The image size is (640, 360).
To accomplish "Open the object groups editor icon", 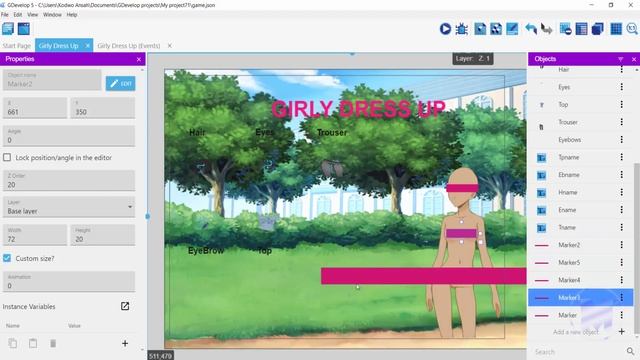I will point(496,29).
